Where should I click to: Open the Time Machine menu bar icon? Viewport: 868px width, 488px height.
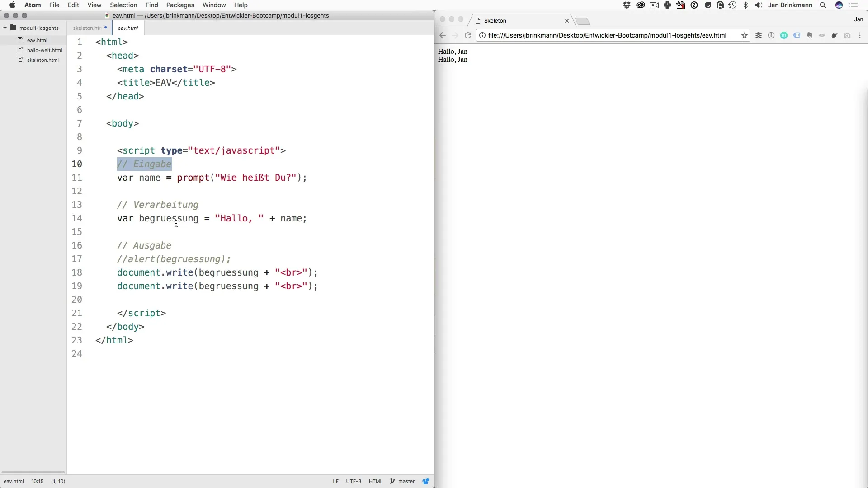click(732, 5)
